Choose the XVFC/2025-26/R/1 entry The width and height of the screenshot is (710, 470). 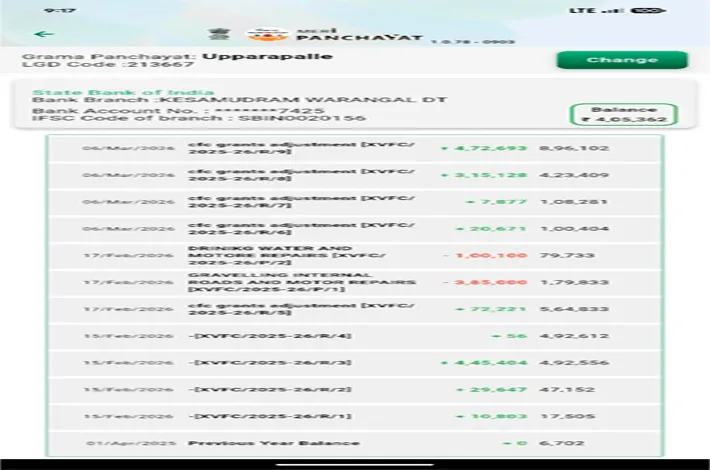354,416
